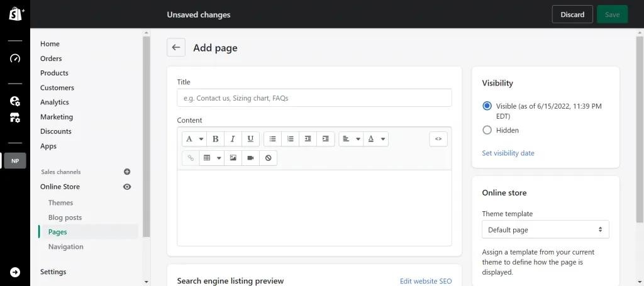The width and height of the screenshot is (644, 286).
Task: Open Settings in the sidebar
Action: [x=53, y=272]
